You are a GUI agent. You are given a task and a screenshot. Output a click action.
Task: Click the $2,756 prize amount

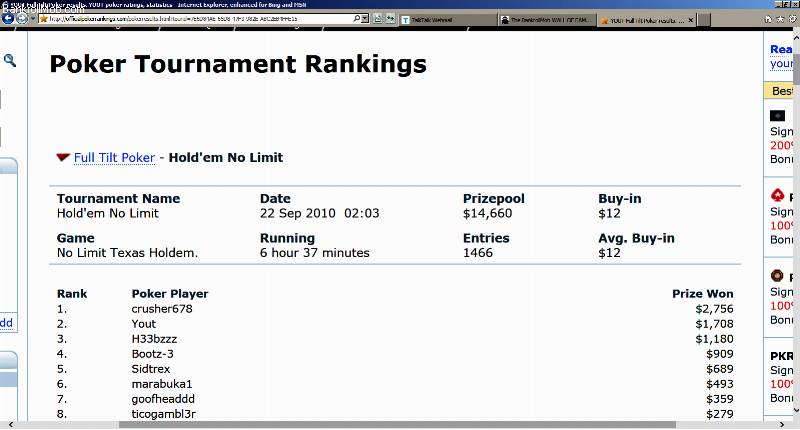pyautogui.click(x=714, y=309)
